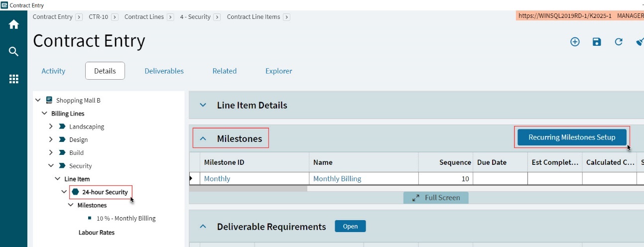Click the Design billing line icon

click(x=62, y=140)
